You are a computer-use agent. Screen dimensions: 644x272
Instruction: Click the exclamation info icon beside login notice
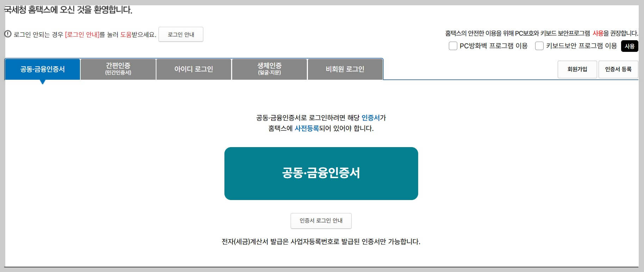click(8, 34)
